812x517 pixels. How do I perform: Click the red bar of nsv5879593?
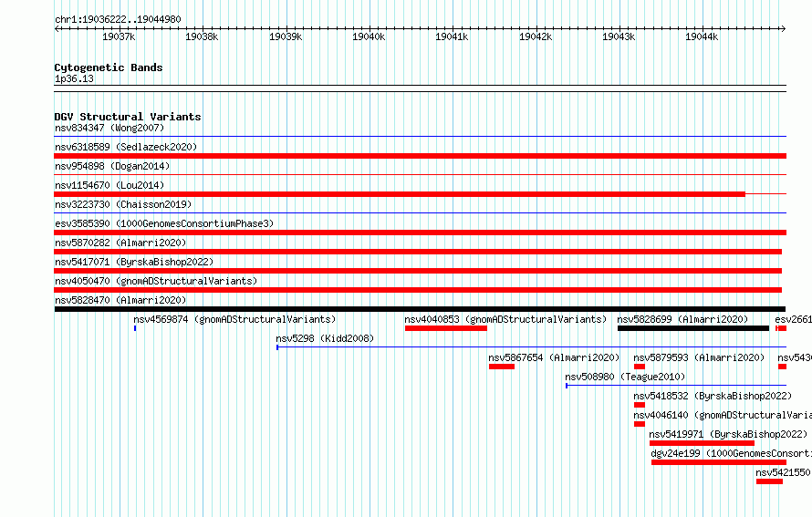point(639,367)
